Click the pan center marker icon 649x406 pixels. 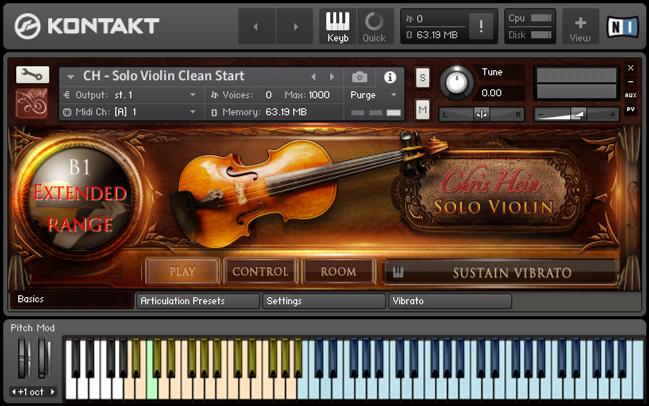coord(481,114)
